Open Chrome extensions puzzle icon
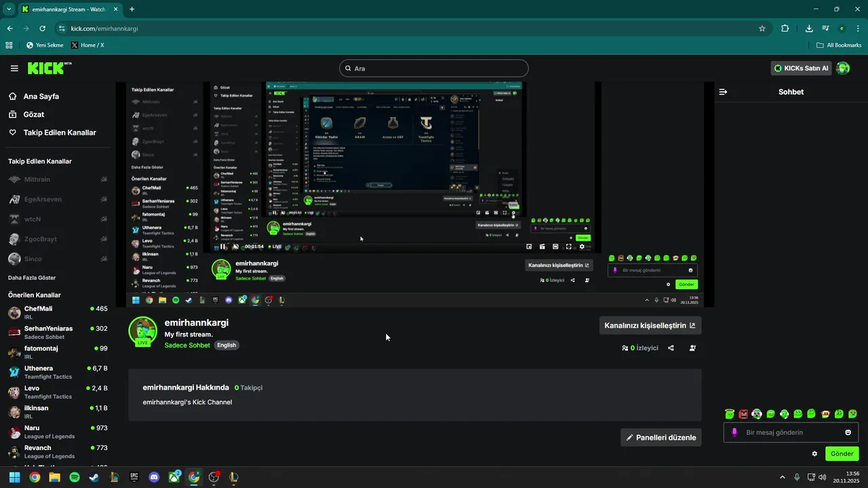 785,28
